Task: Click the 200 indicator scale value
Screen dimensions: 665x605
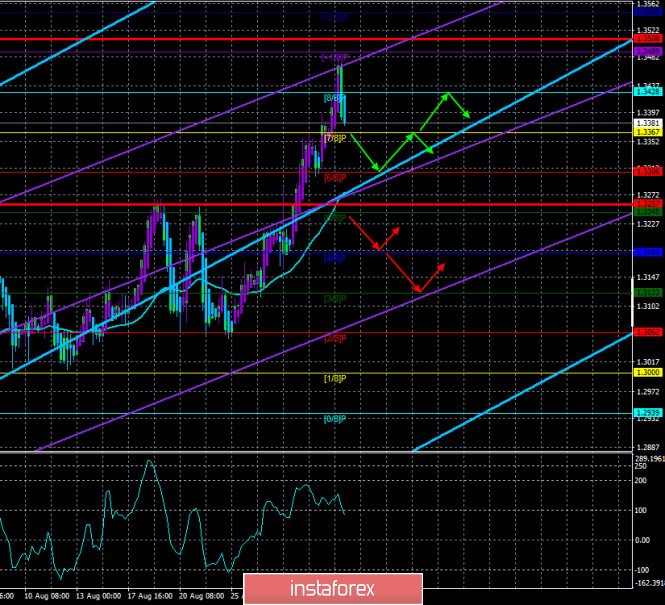Action: (640, 480)
